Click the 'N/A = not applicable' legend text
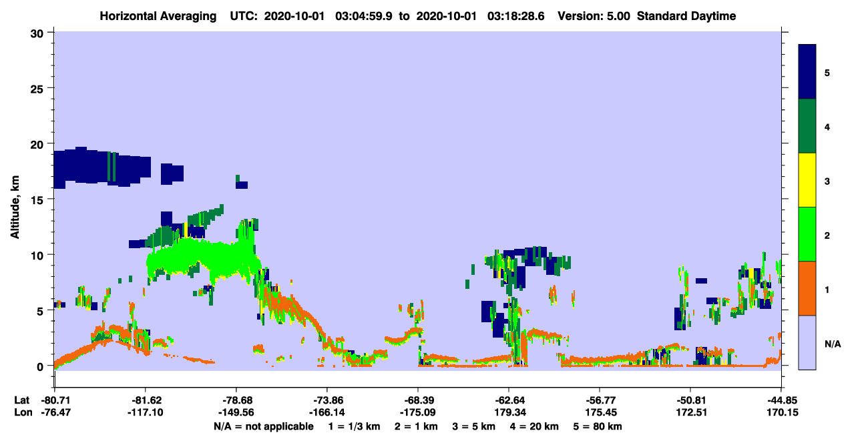This screenshot has width=868, height=445. tap(263, 426)
